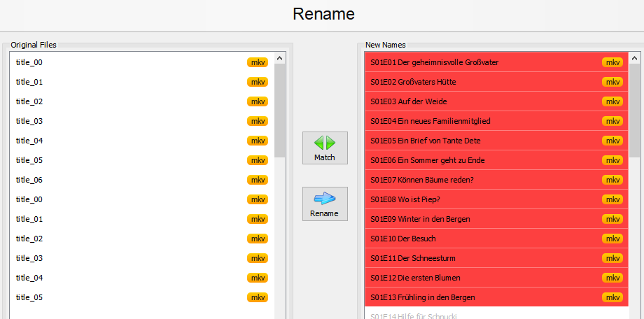Viewport: 644px width, 319px height.
Task: Click mkv badge on S01E13 Frühling in den Bergen
Action: (612, 297)
